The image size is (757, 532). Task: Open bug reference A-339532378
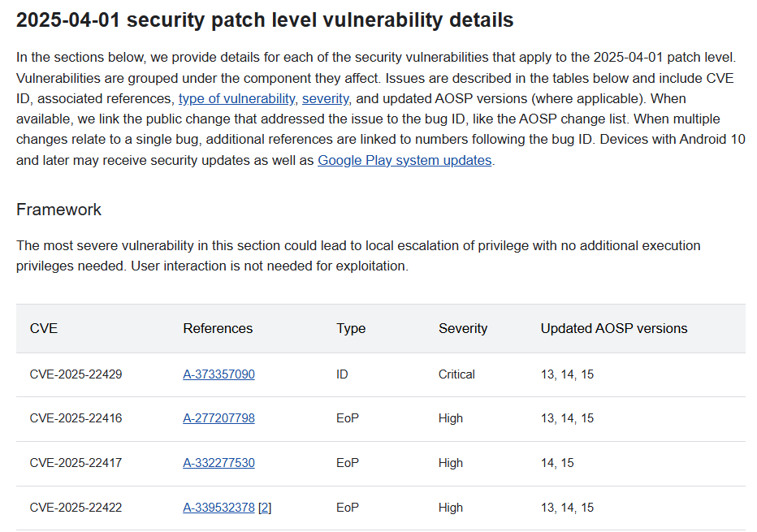coord(218,508)
